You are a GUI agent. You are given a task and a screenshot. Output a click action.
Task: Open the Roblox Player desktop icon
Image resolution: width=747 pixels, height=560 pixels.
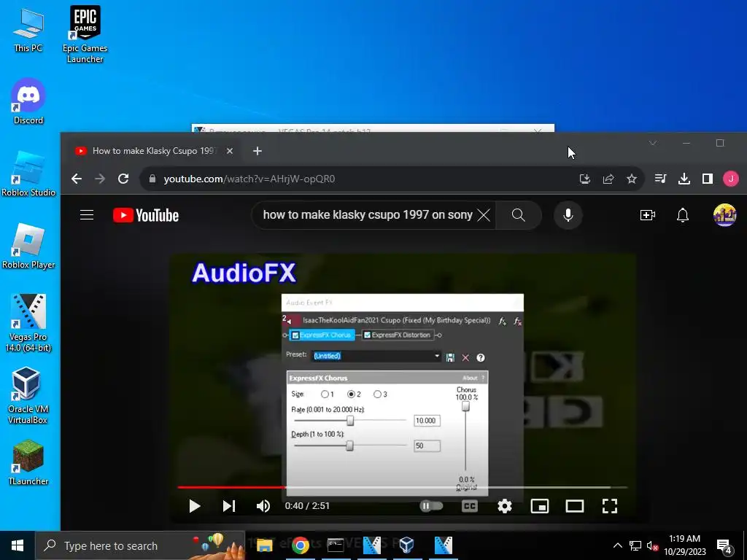pos(28,246)
